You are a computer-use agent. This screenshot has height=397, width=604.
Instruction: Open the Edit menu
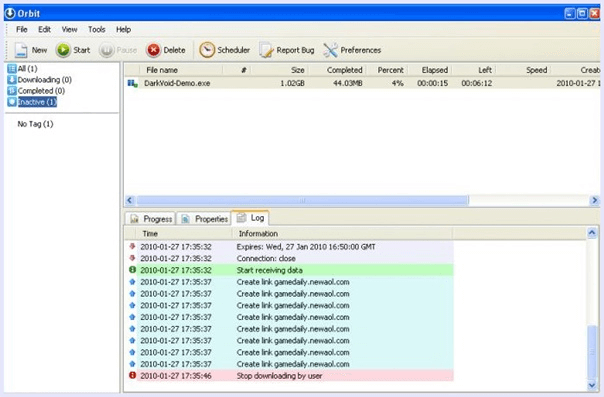point(44,30)
